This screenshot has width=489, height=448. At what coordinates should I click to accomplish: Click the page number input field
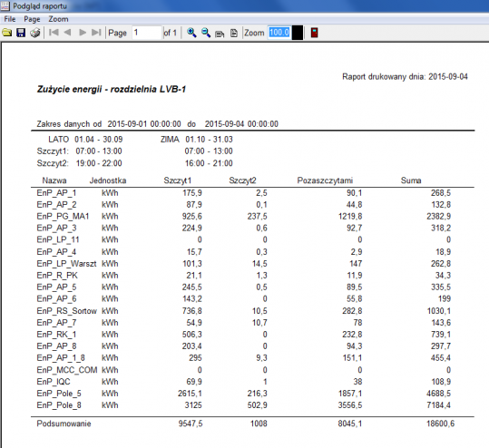point(147,33)
